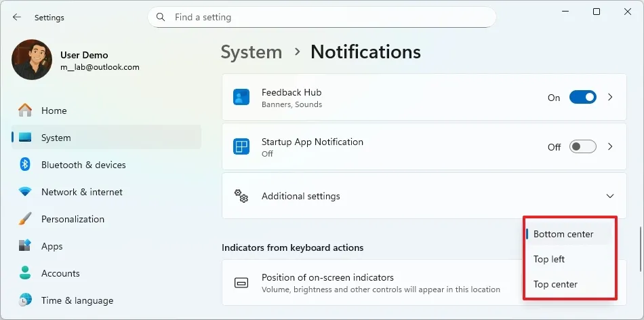644x320 pixels.
Task: Click the Bluetooth icon in sidebar
Action: coord(25,165)
